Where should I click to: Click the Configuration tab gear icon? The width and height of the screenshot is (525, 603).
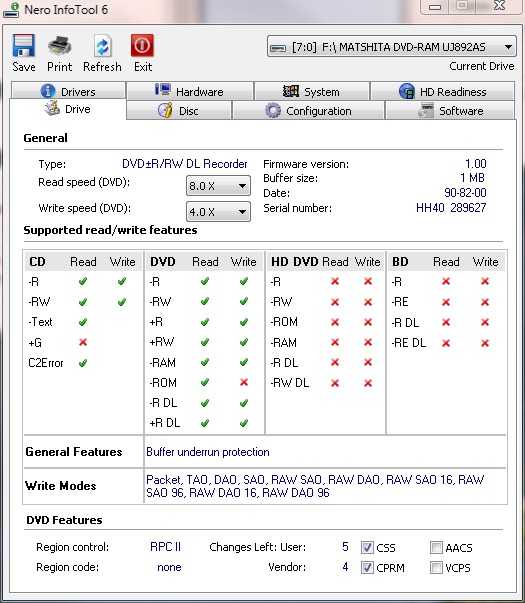click(x=273, y=110)
